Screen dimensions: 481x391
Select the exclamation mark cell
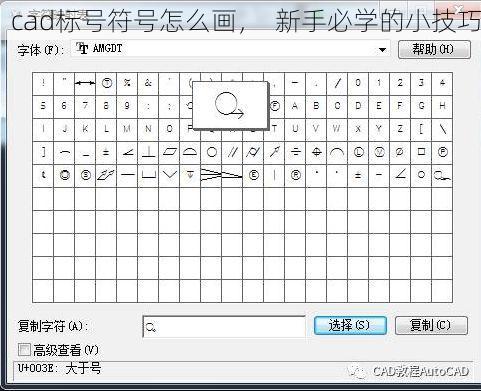[x=43, y=83]
